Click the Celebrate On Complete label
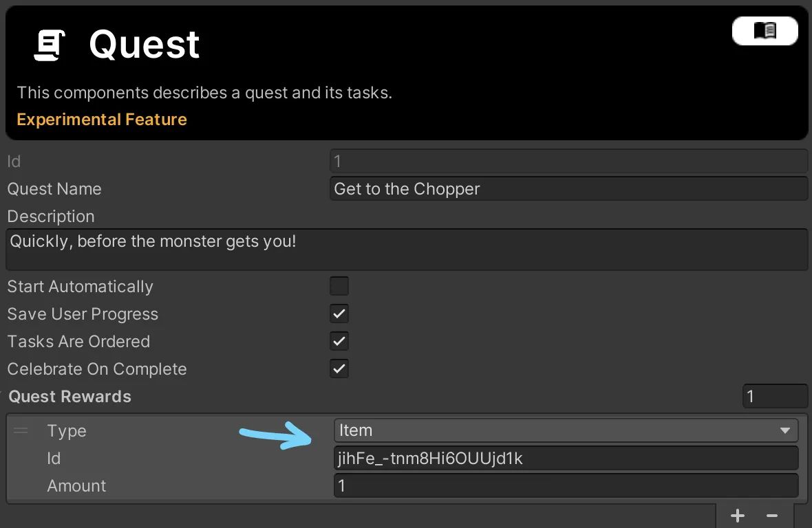The height and width of the screenshot is (528, 812). coord(97,368)
